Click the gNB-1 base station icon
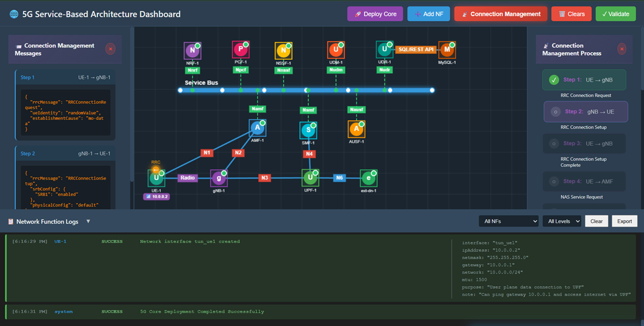 (x=218, y=178)
